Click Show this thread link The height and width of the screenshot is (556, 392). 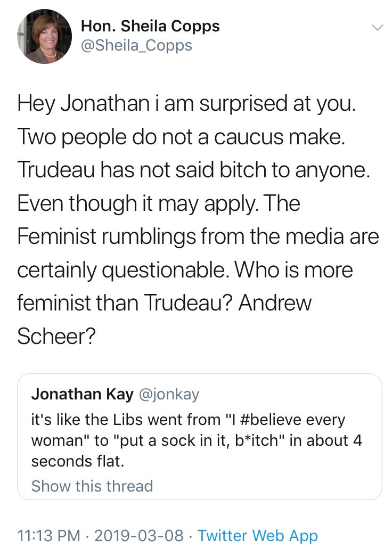[x=92, y=486]
